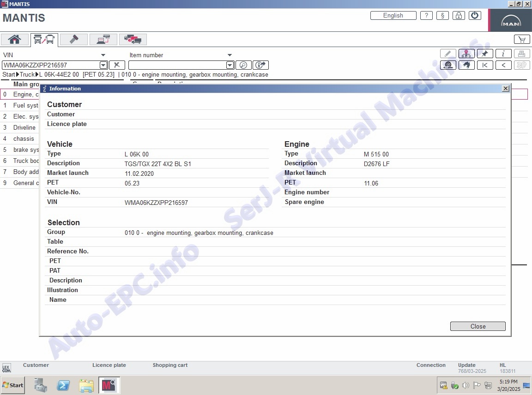The height and width of the screenshot is (395, 532).
Task: Select main group 3 Driveline
Action: 20,127
